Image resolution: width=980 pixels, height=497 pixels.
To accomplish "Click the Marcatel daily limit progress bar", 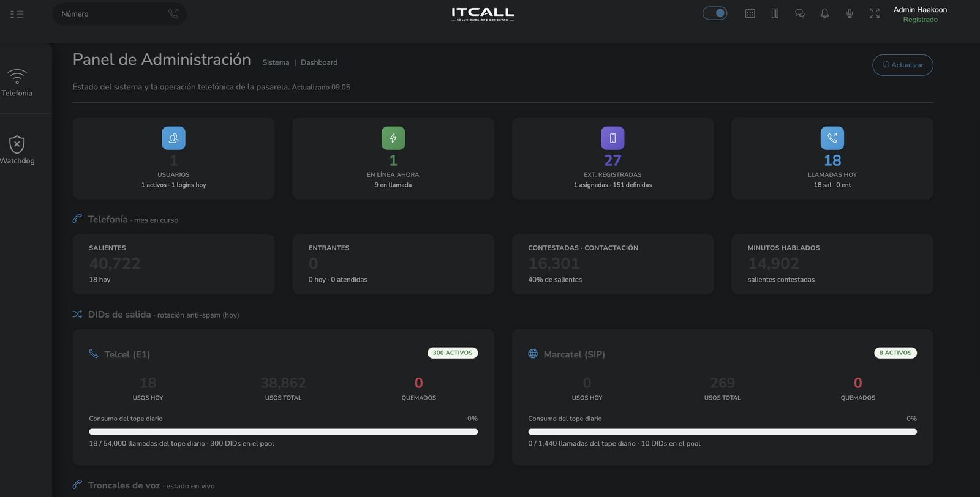I will click(x=722, y=432).
